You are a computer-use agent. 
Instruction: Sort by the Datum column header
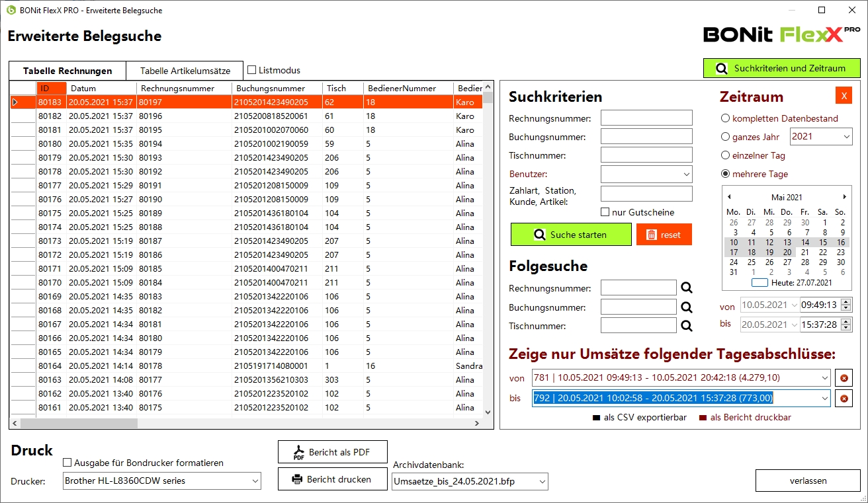pyautogui.click(x=102, y=88)
